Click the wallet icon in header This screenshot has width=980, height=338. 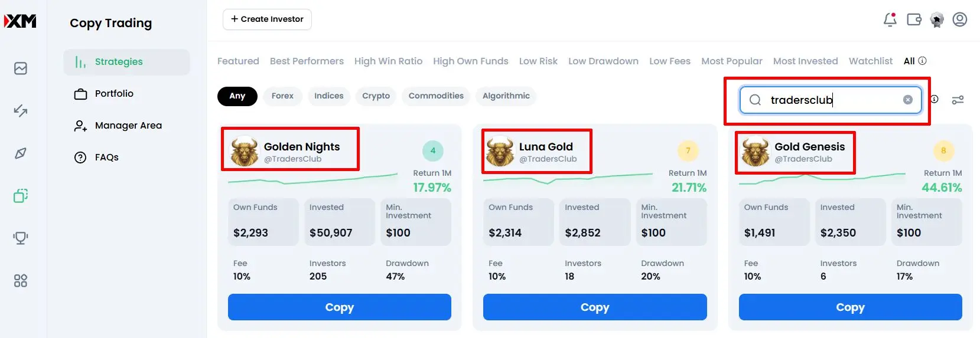[914, 19]
